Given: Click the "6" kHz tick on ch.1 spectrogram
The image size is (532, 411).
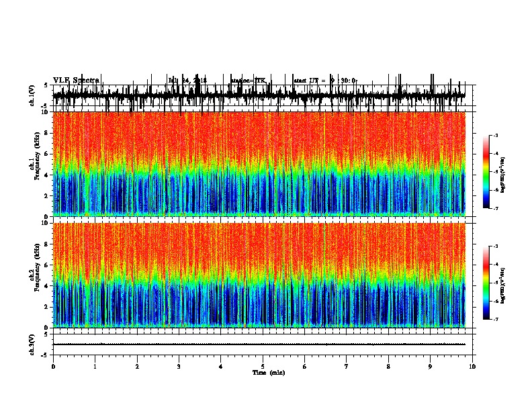Looking at the screenshot, I should (48, 154).
